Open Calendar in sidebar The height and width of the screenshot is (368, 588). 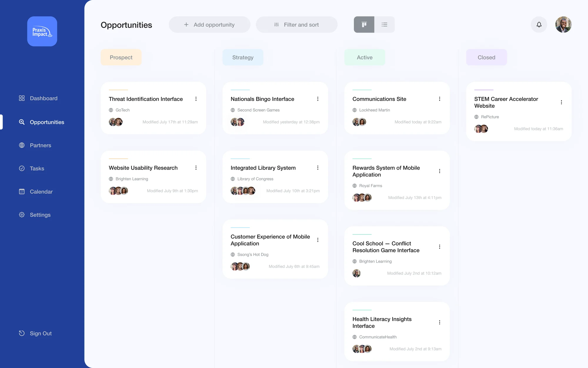coord(36,192)
